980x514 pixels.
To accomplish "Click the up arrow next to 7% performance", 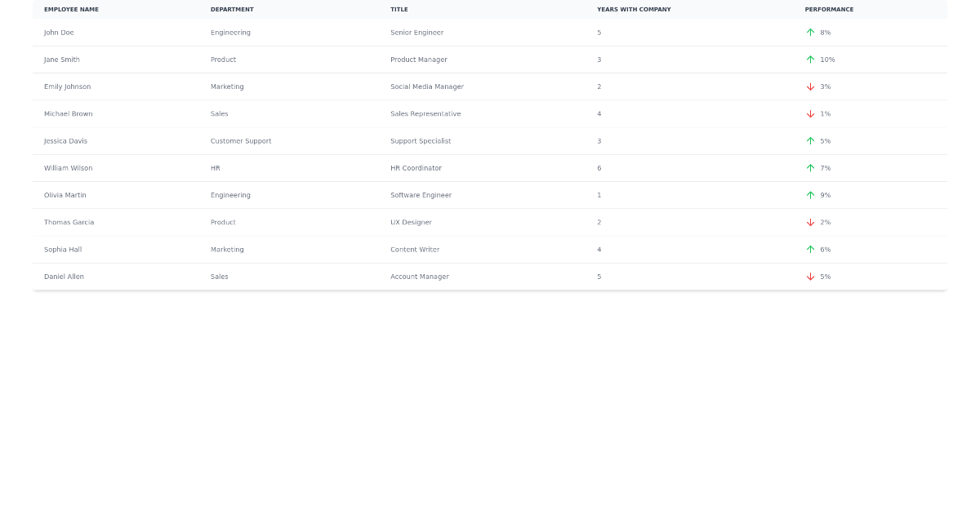I will pyautogui.click(x=810, y=168).
